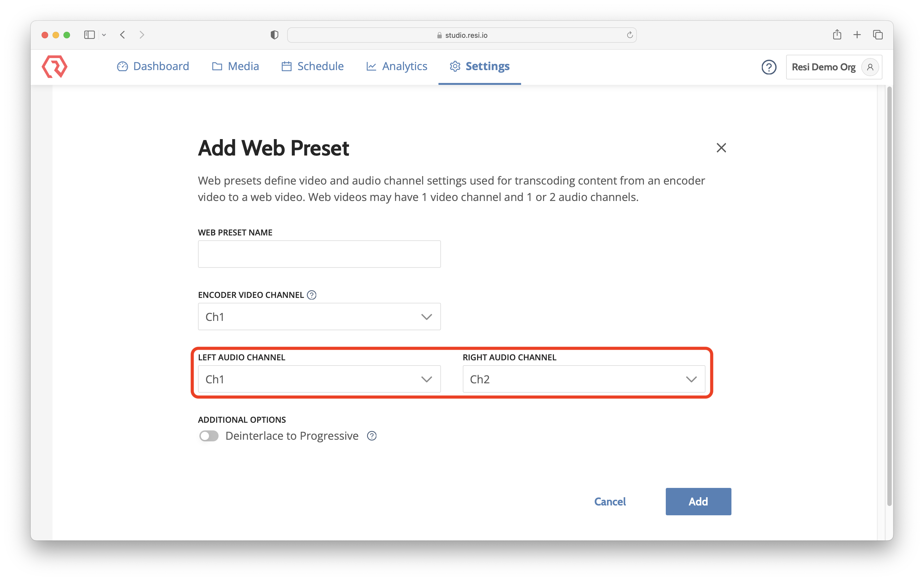Close the Add Web Preset dialog
Image resolution: width=924 pixels, height=581 pixels.
tap(721, 148)
